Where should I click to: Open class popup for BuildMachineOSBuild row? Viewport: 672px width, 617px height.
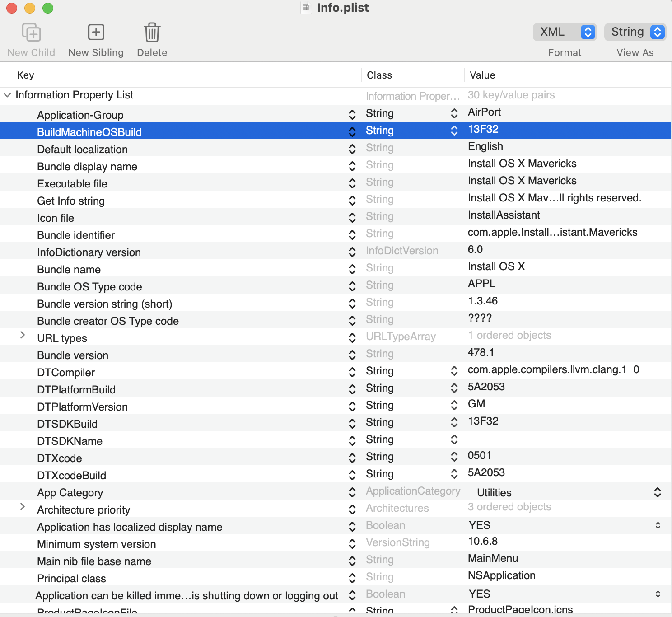click(454, 131)
